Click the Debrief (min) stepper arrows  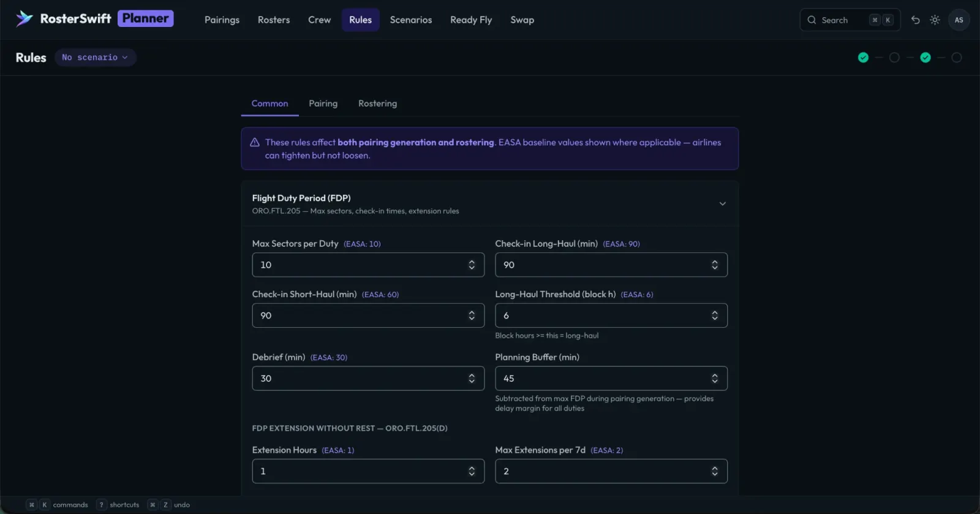[x=472, y=379]
